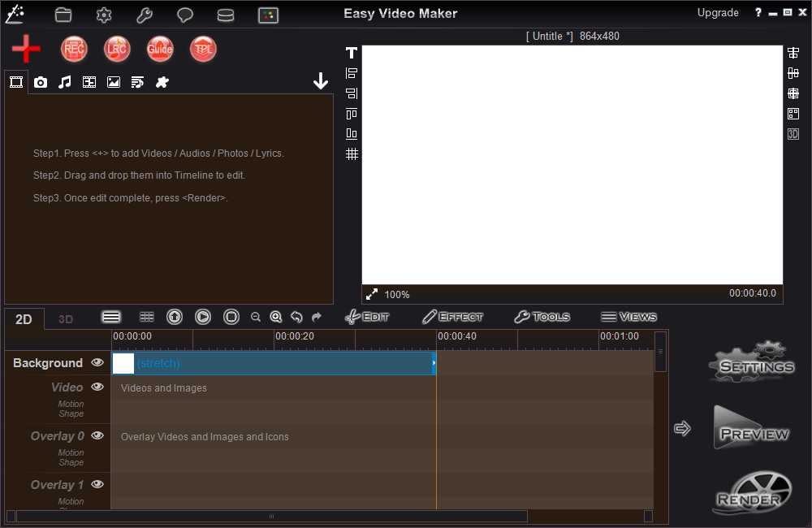Open the project folder icon
812x528 pixels.
click(63, 15)
